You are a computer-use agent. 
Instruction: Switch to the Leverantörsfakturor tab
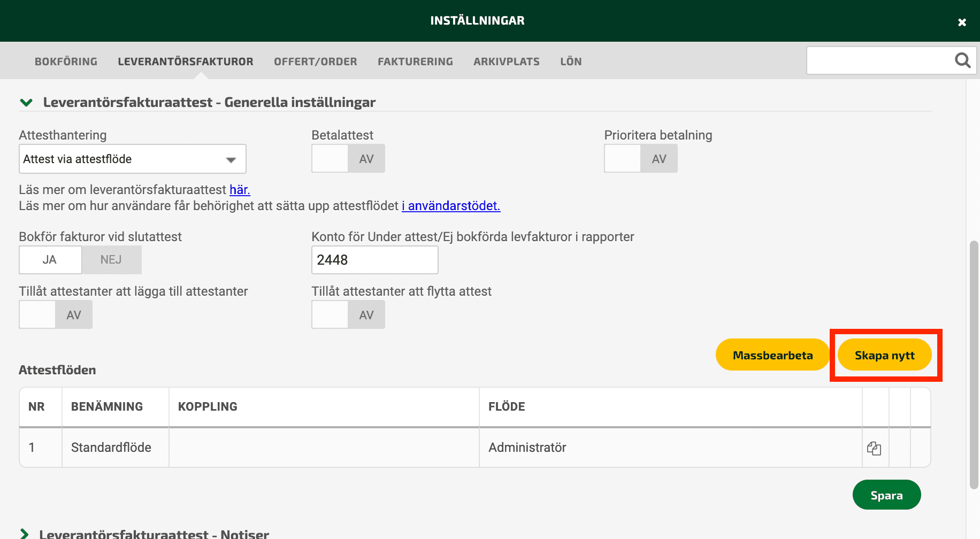coord(186,61)
